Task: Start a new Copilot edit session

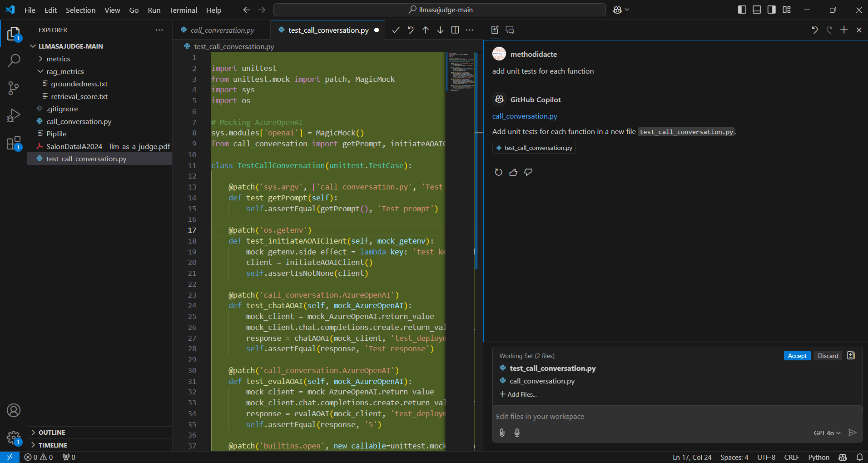Action: (844, 30)
